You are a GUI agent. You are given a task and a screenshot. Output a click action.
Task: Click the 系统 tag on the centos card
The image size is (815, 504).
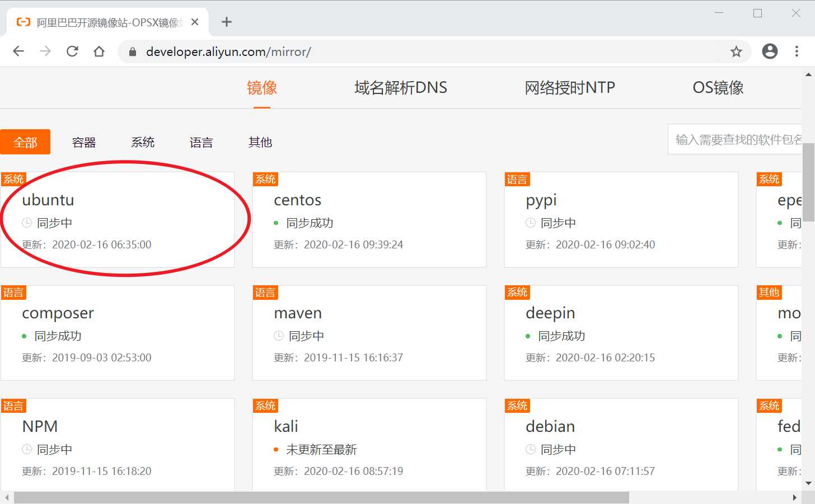pos(265,179)
